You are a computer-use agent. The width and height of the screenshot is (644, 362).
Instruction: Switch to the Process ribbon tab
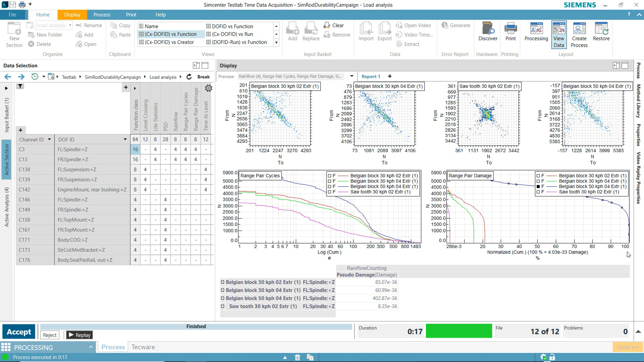[102, 15]
